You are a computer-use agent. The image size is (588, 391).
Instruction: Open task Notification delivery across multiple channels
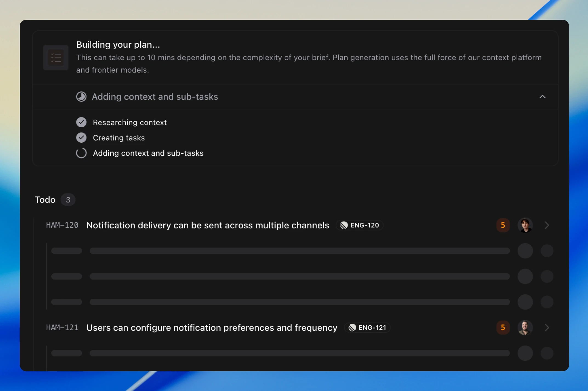pyautogui.click(x=208, y=225)
